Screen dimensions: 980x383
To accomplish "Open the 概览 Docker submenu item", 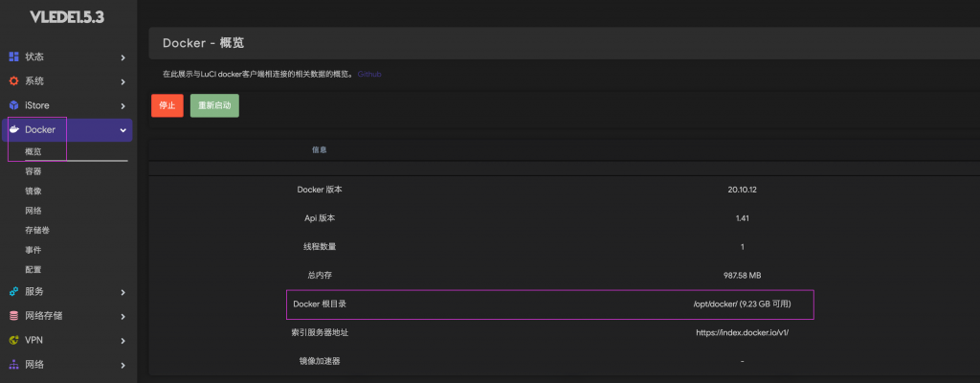I will pyautogui.click(x=33, y=151).
